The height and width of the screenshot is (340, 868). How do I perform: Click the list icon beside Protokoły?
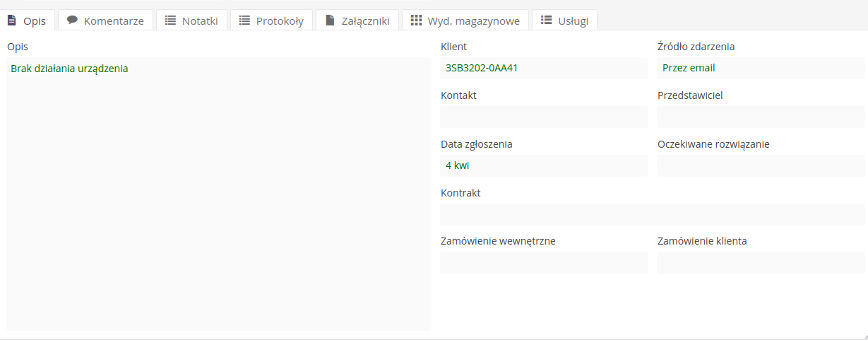pyautogui.click(x=244, y=20)
